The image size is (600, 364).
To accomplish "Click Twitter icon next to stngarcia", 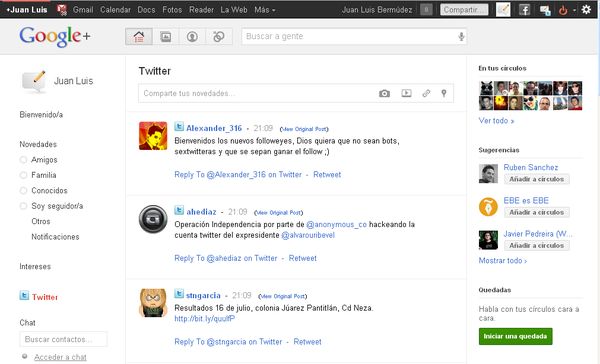I will [179, 294].
